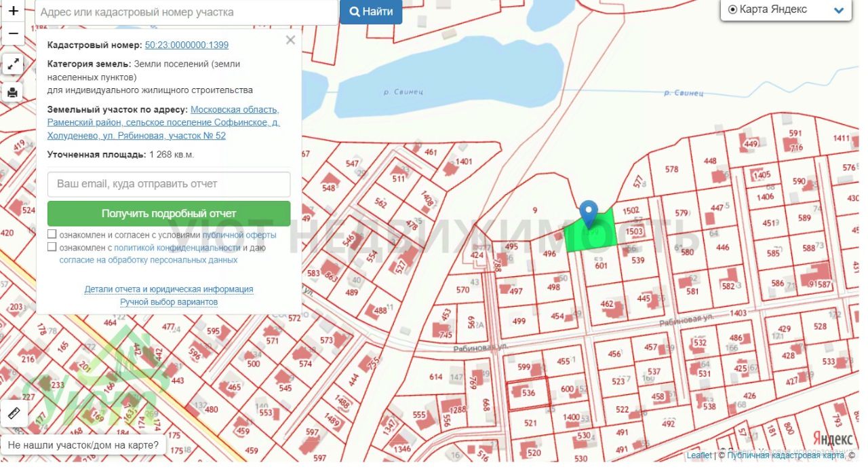Close the parcel info panel

[290, 40]
